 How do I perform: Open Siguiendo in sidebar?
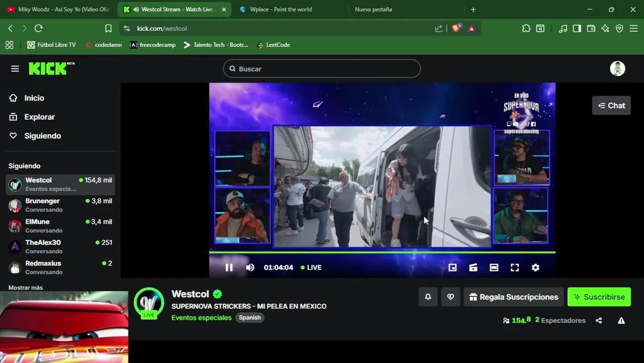coord(42,136)
